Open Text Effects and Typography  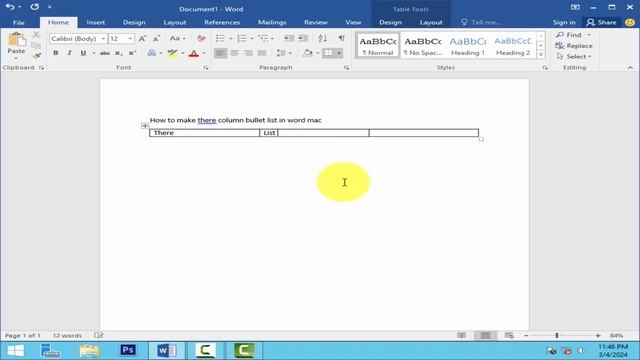tap(151, 53)
